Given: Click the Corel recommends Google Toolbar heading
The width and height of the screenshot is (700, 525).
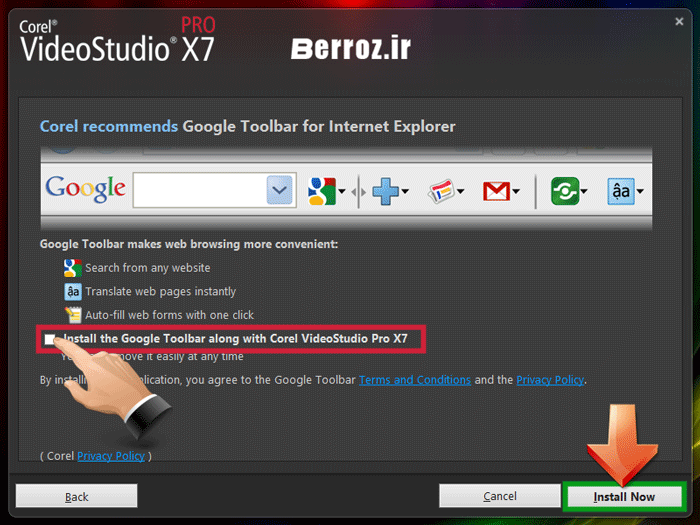Looking at the screenshot, I should click(x=248, y=126).
